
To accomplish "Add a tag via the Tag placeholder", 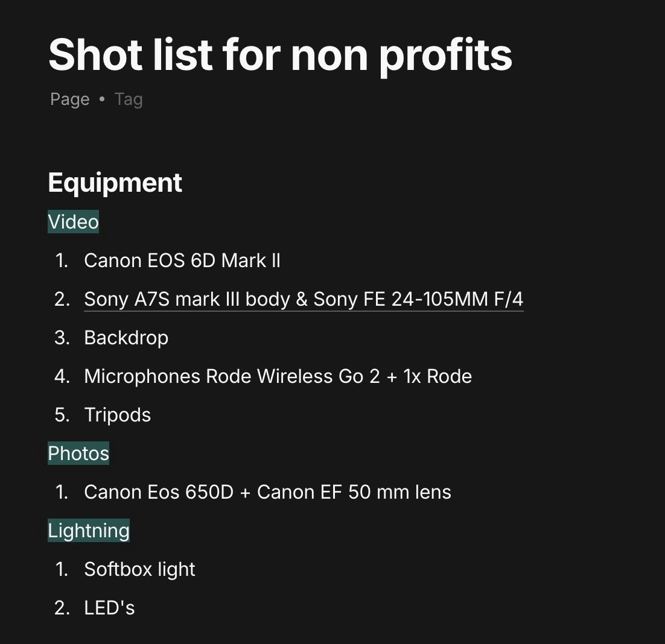I will pos(129,99).
